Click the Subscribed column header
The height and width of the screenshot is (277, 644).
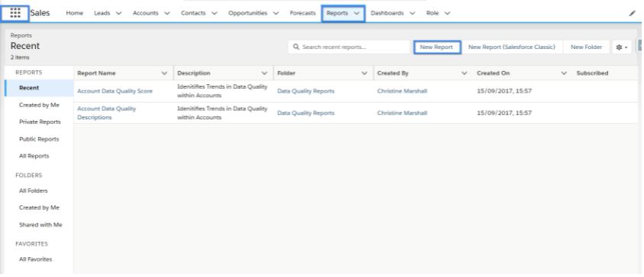tap(592, 73)
